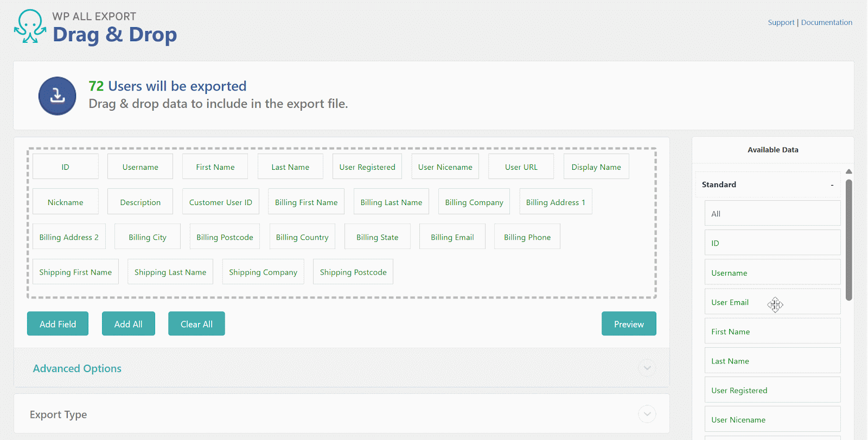The width and height of the screenshot is (868, 440).
Task: Open the Documentation link
Action: click(x=826, y=22)
